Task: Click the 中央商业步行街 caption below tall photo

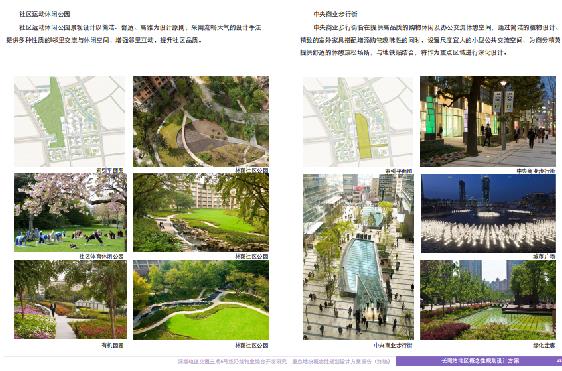Action: pyautogui.click(x=393, y=345)
